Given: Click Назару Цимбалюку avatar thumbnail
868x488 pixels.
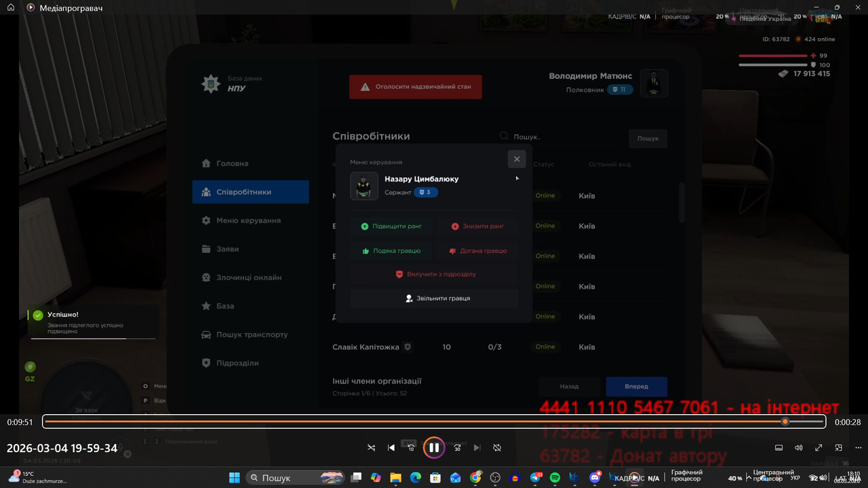Looking at the screenshot, I should coord(364,186).
